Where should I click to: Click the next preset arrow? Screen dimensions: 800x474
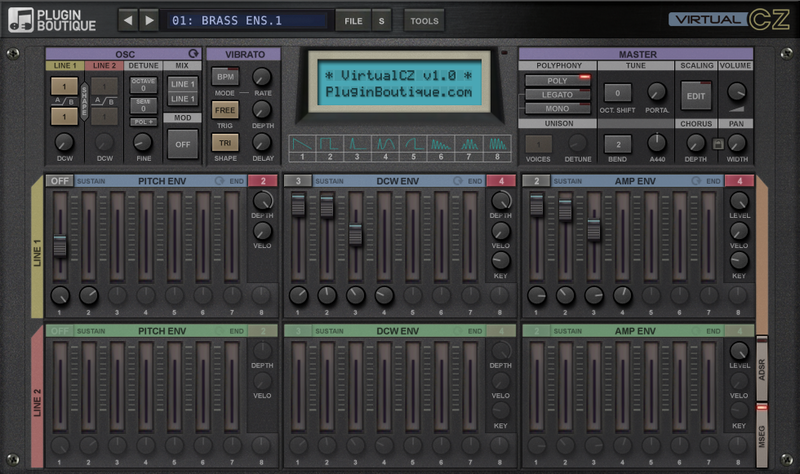tap(149, 20)
